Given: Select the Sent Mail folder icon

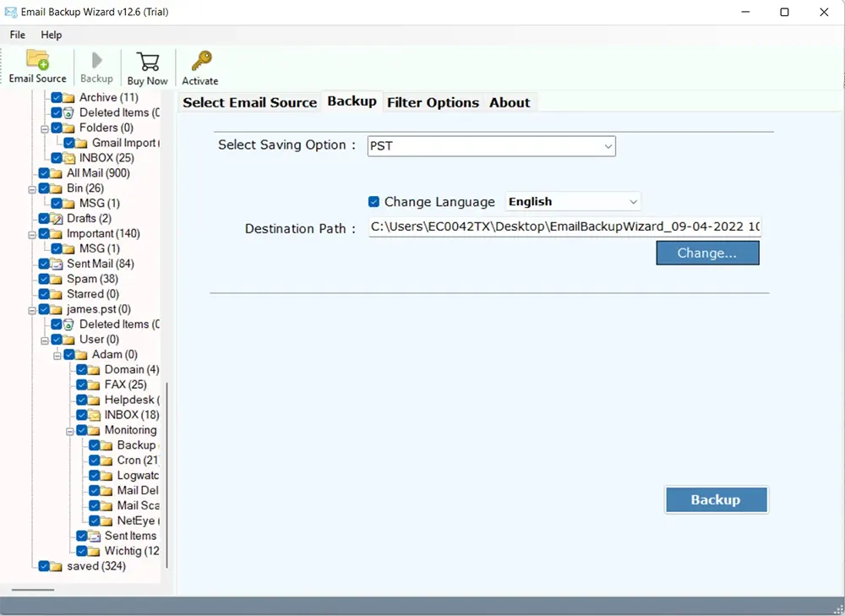Looking at the screenshot, I should 57,264.
